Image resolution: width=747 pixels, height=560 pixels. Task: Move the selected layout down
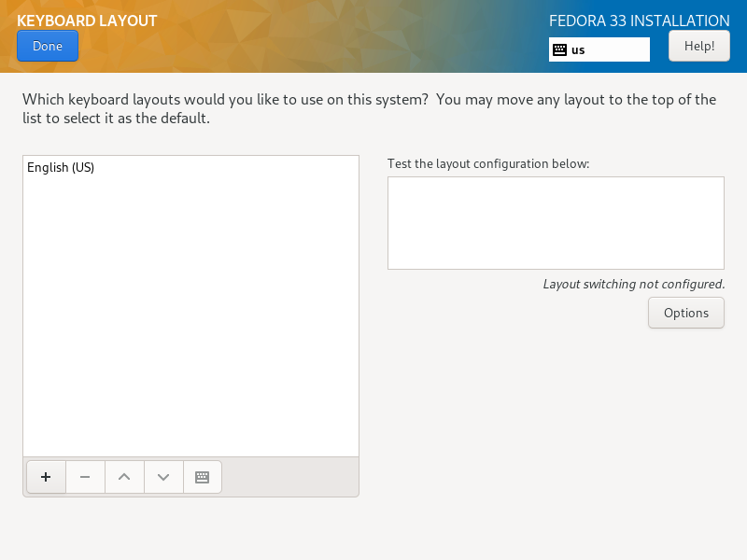click(163, 477)
